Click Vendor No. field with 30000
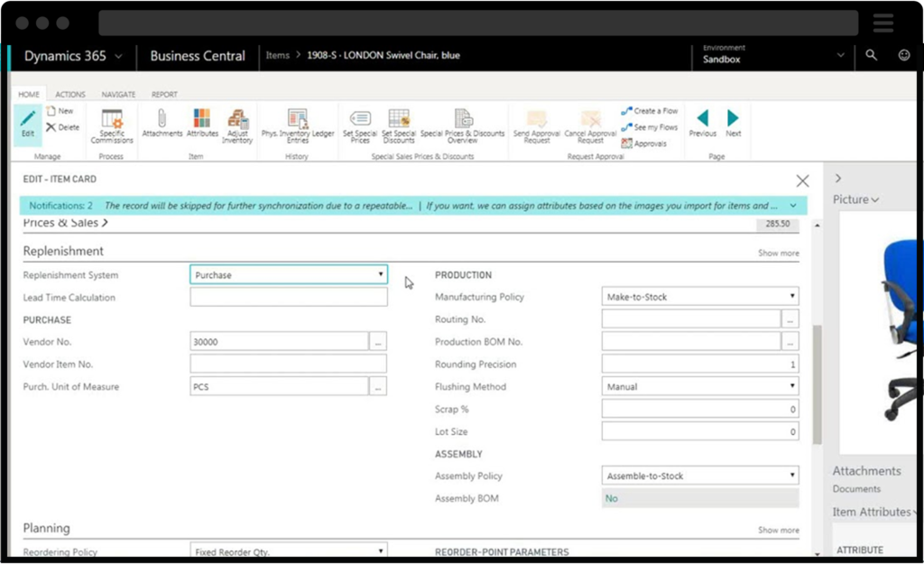Image resolution: width=924 pixels, height=564 pixels. 280,342
